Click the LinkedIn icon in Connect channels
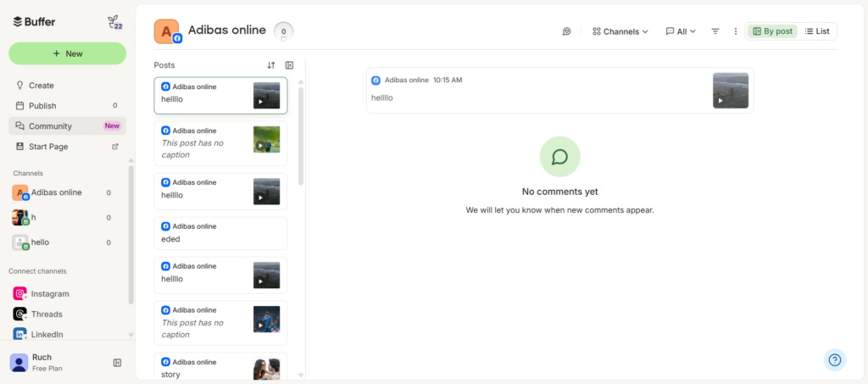This screenshot has height=384, width=868. [x=20, y=334]
